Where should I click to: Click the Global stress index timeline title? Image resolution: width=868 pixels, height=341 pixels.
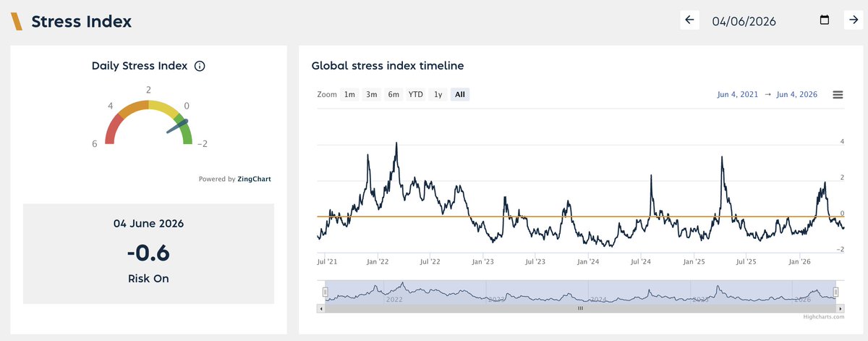[x=388, y=66]
